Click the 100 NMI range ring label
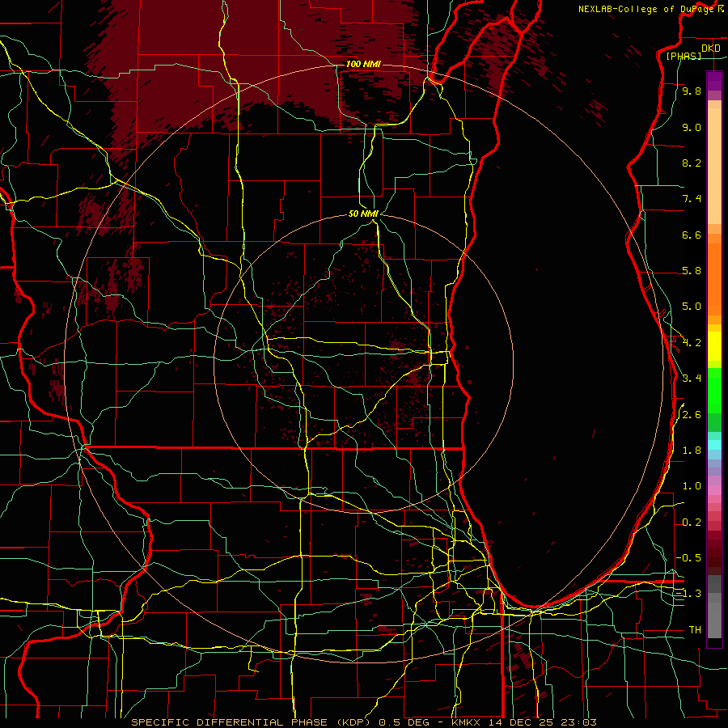Viewport: 728px width, 728px height. 363,64
